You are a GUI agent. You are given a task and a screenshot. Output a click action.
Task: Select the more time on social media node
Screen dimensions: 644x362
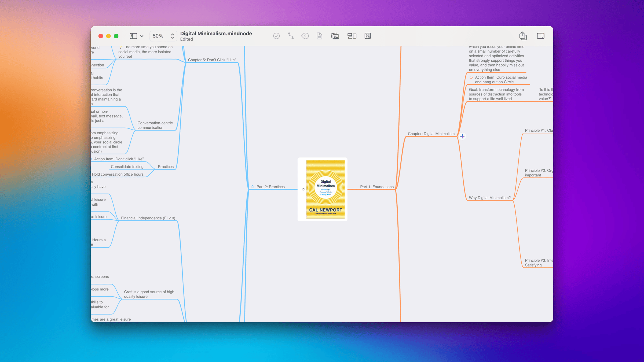[145, 52]
